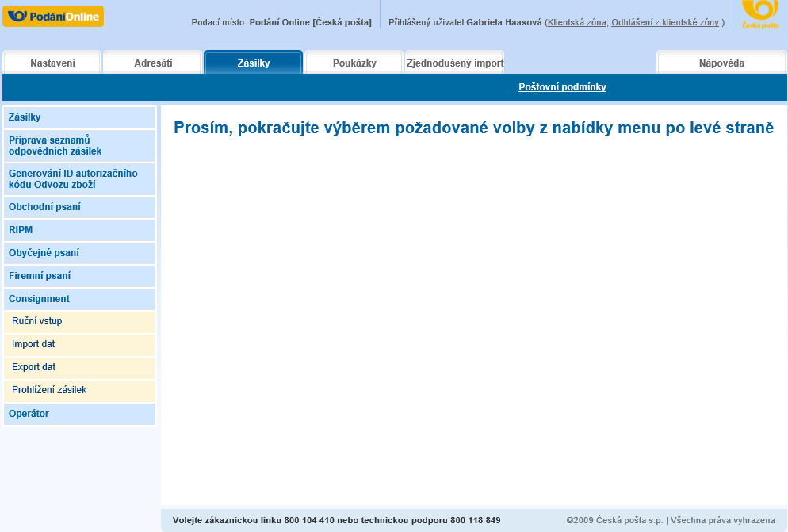Open the Nápověda help tab

[721, 63]
